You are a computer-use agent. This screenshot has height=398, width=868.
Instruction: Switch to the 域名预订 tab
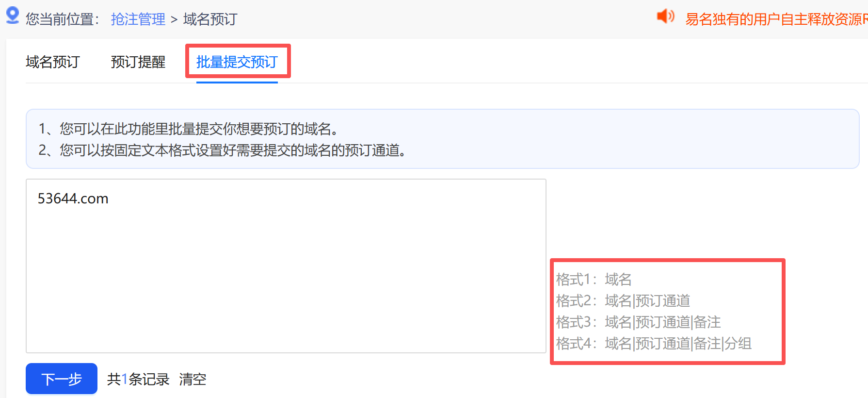click(53, 62)
